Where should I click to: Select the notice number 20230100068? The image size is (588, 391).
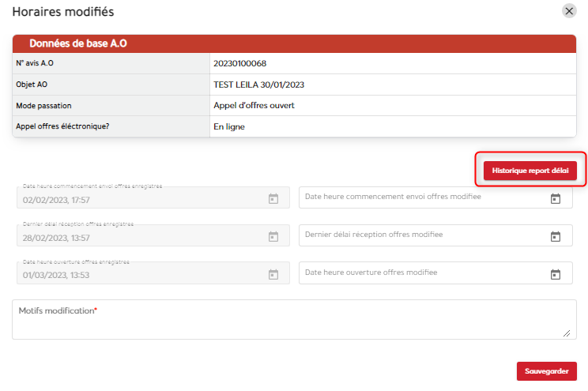point(246,63)
